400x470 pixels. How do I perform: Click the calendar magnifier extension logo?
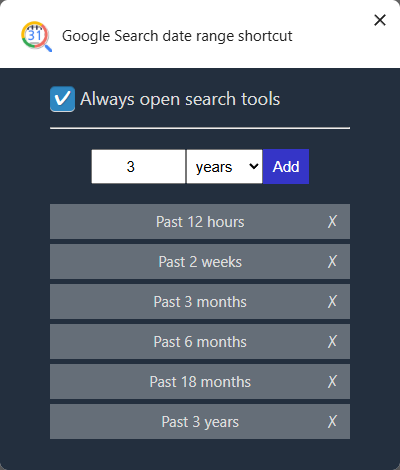click(x=37, y=36)
